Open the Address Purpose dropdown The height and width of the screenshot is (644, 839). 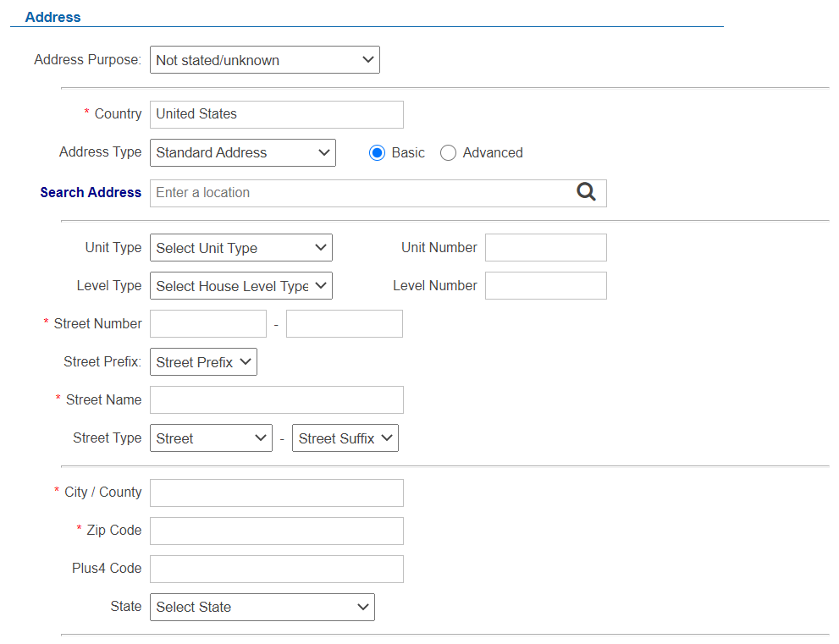[x=264, y=60]
